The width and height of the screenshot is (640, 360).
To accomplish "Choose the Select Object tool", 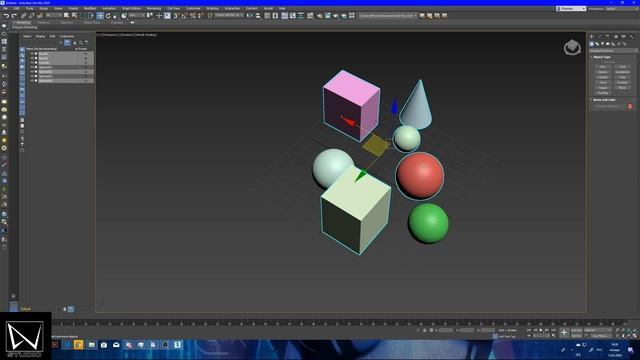I will point(66,16).
